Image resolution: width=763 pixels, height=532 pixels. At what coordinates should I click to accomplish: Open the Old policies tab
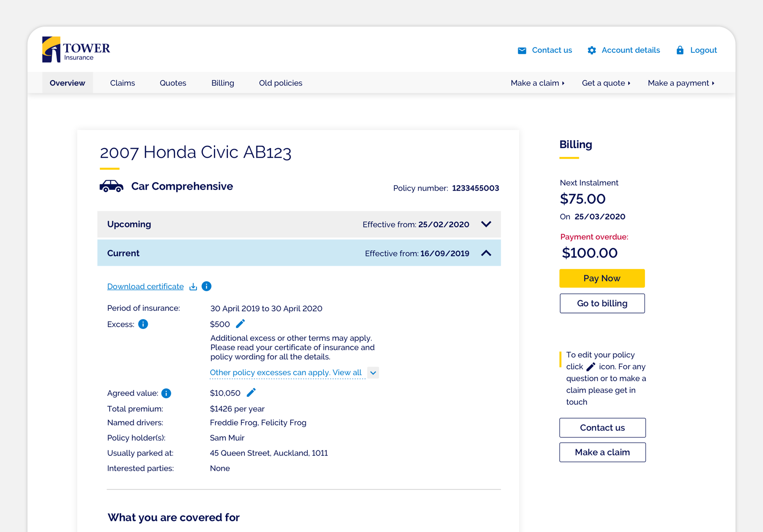tap(280, 83)
